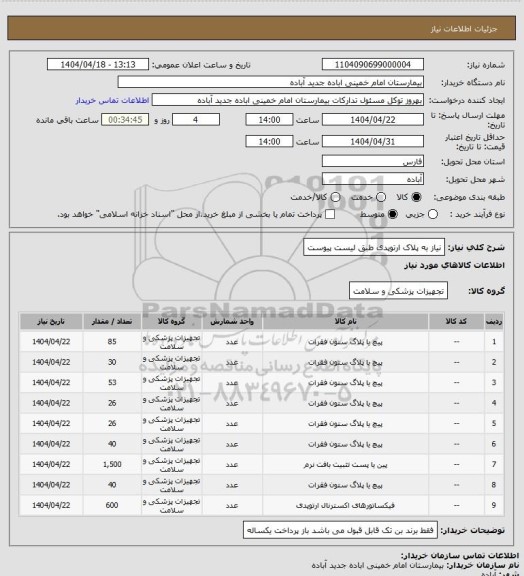Click the ردیف column header
Viewport: 524px width, 576px height.
tap(494, 321)
